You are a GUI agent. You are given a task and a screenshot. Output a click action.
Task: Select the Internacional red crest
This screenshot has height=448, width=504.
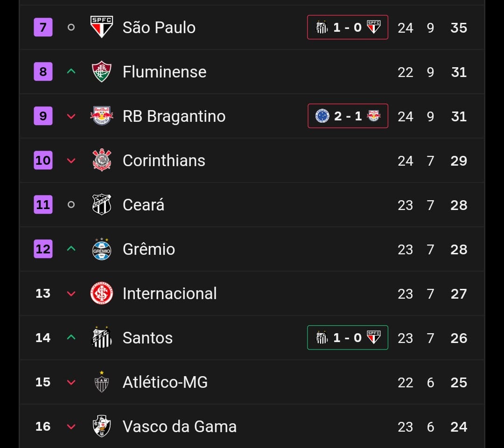[x=102, y=293]
